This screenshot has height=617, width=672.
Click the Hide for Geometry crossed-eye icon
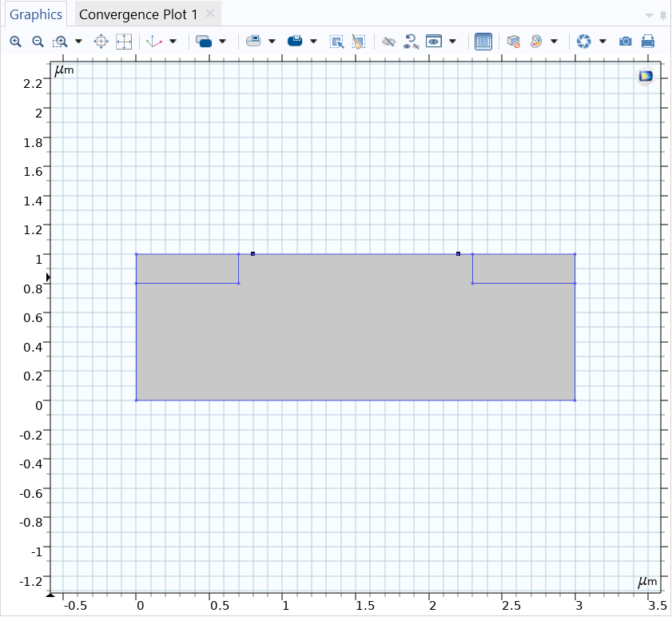coord(388,42)
